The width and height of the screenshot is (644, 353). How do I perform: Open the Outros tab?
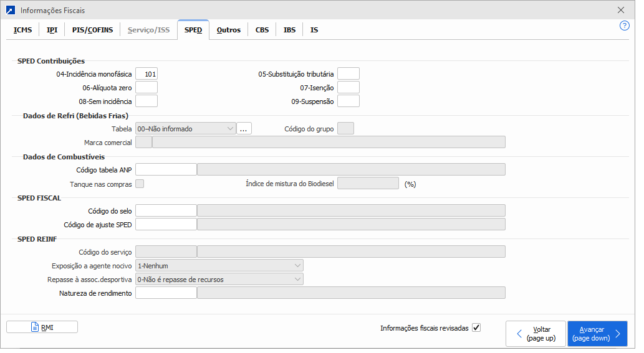tap(228, 30)
